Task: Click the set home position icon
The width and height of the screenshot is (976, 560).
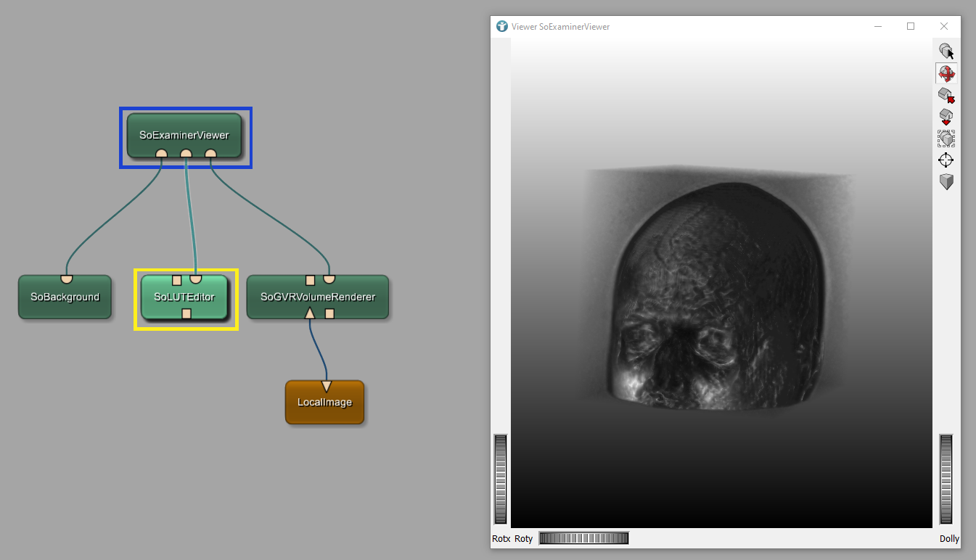Action: (x=946, y=117)
